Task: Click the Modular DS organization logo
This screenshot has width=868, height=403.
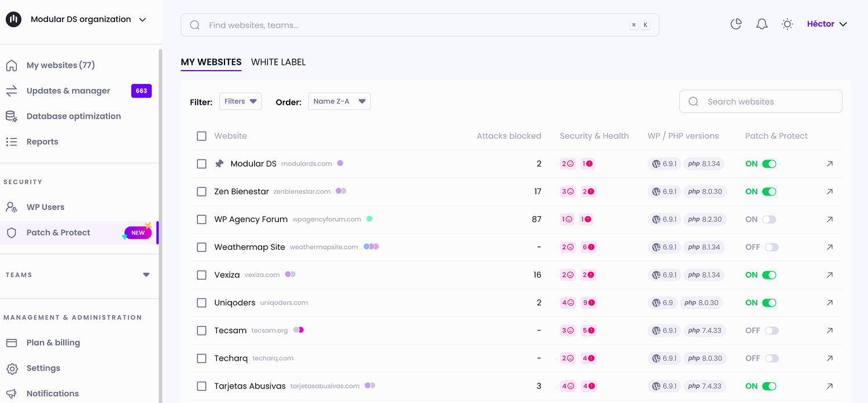Action: click(13, 19)
